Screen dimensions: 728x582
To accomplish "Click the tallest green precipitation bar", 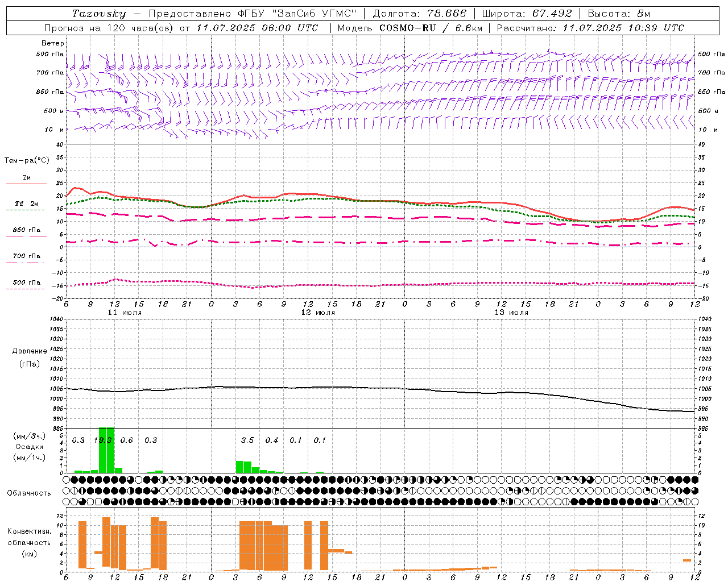I will [106, 450].
